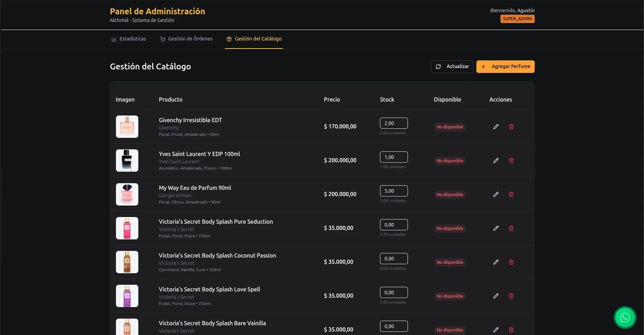Delete Yves Saint Laurent Y EDP trash icon
Screen dimensions: 644x335
point(511,161)
